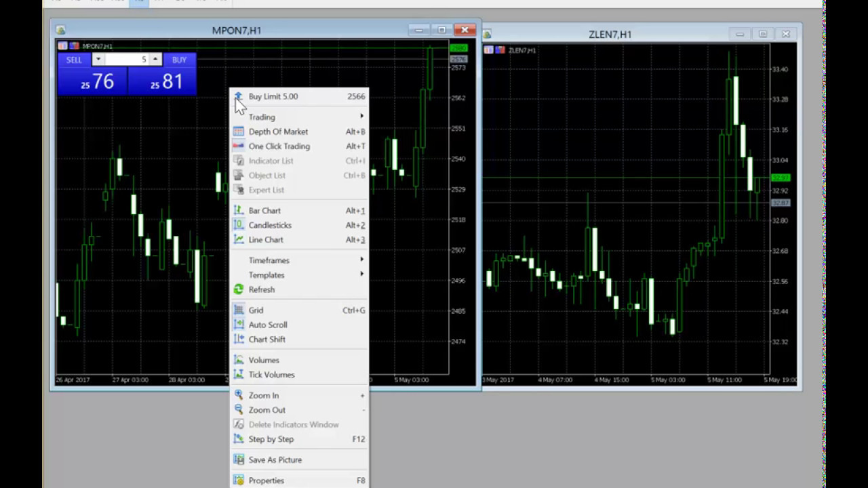Open chart Properties
The height and width of the screenshot is (488, 868).
pos(299,481)
